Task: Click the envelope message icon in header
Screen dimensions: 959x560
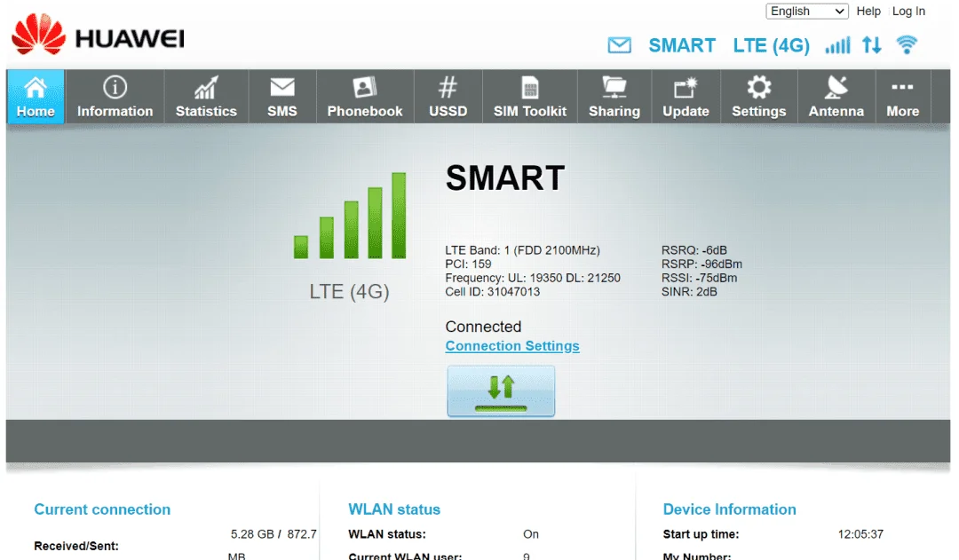Action: pyautogui.click(x=620, y=45)
